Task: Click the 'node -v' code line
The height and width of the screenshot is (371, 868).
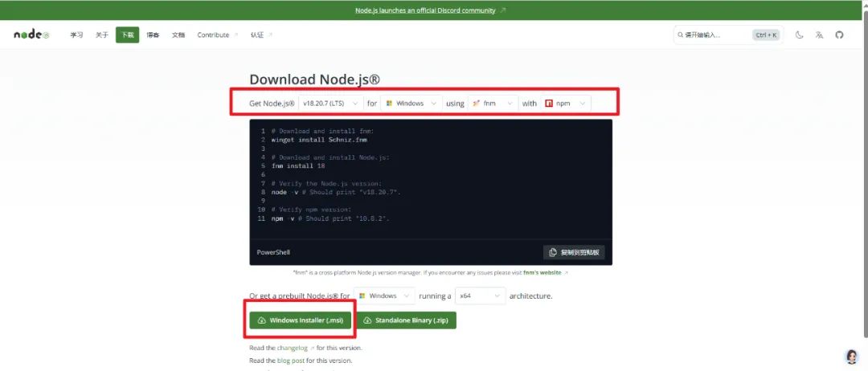Action: 336,192
